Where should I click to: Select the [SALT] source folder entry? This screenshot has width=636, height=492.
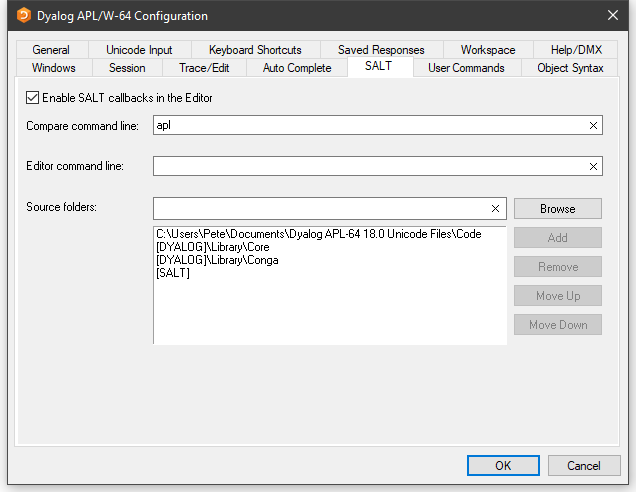pos(174,273)
